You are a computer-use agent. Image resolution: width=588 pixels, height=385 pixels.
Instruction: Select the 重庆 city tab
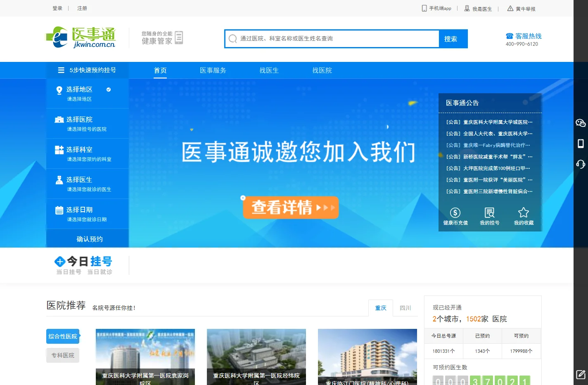(x=381, y=308)
